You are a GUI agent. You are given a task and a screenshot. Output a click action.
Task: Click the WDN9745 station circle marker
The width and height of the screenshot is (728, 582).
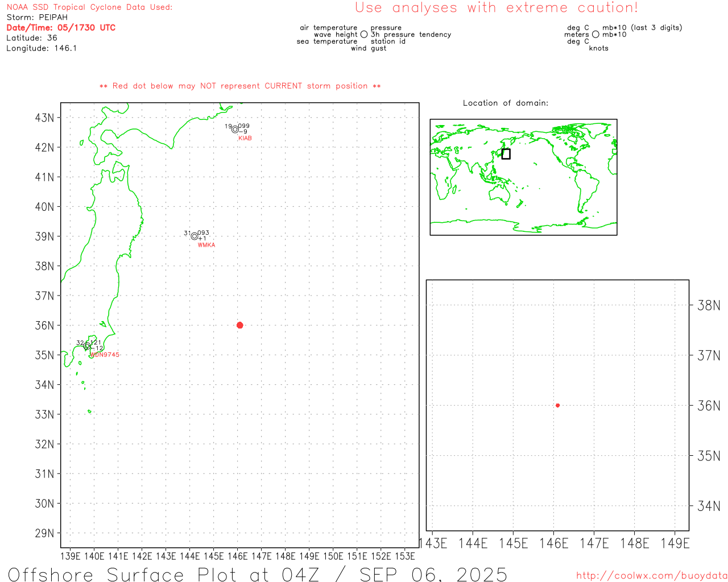click(x=87, y=346)
